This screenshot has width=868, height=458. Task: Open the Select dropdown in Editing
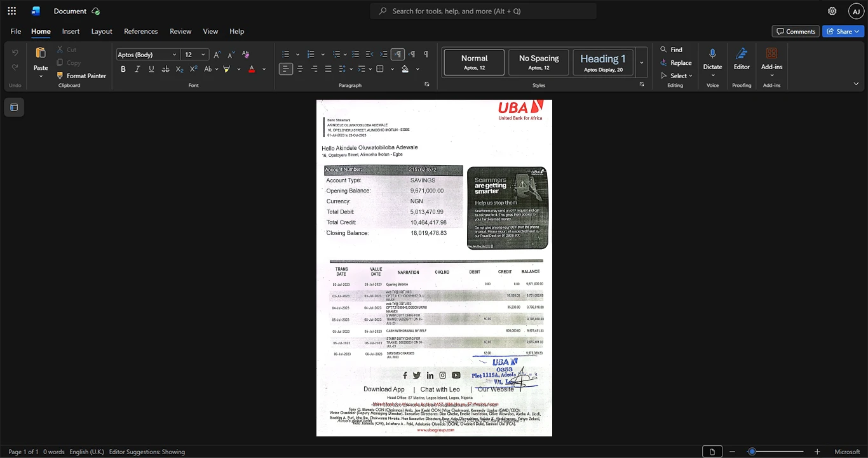pyautogui.click(x=676, y=76)
